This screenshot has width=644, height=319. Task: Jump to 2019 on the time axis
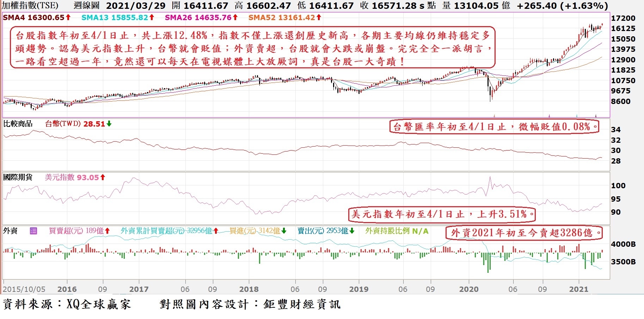(359, 289)
